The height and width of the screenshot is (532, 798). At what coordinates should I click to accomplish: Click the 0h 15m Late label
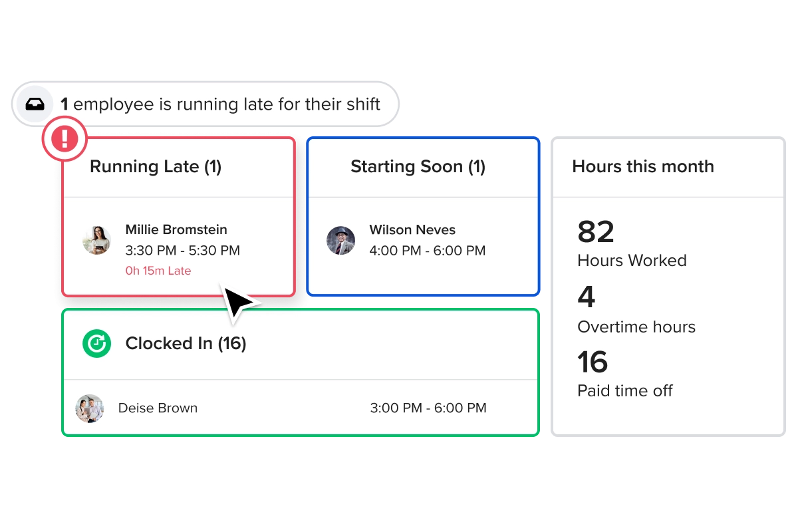[x=158, y=271]
